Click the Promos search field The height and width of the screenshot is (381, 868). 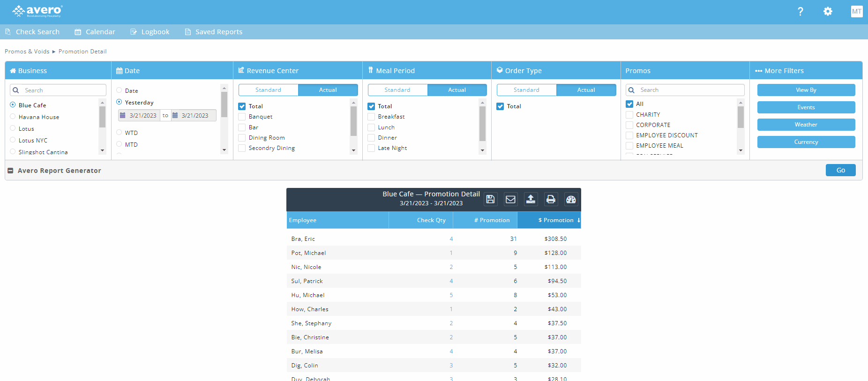coord(689,90)
